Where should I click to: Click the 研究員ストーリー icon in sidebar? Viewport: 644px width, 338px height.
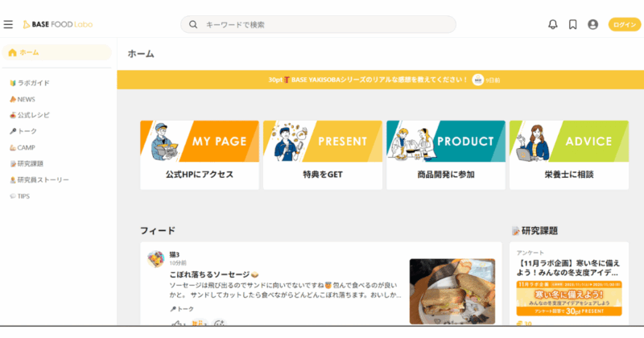coord(13,180)
